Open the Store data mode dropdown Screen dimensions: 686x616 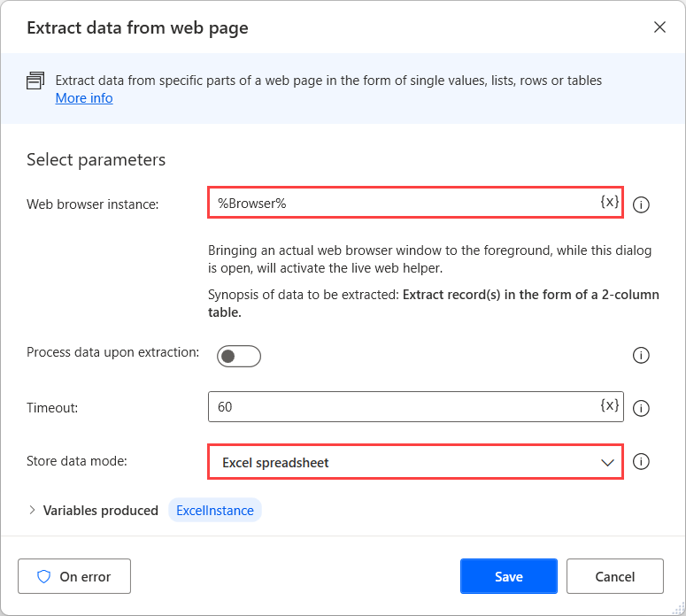(x=416, y=462)
